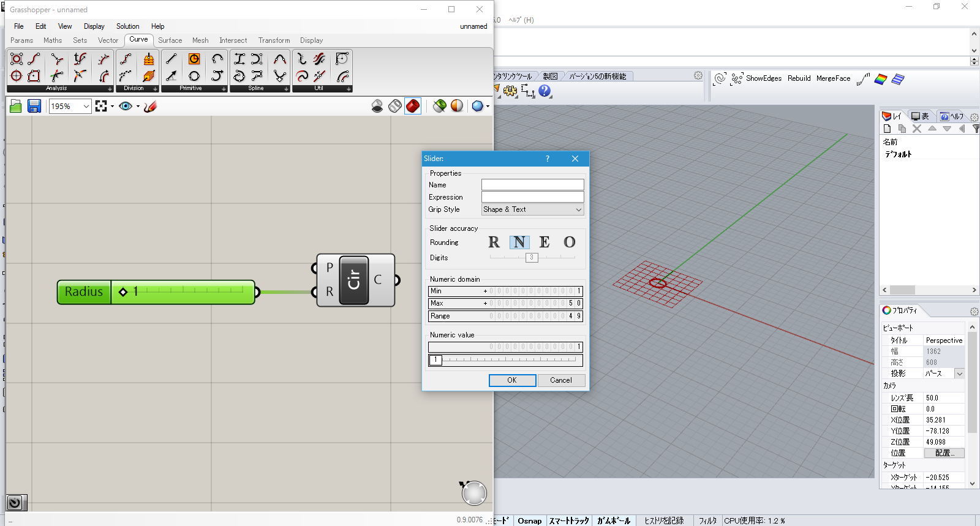Choose the O rounding option
Viewport: 980px width, 526px height.
click(570, 242)
